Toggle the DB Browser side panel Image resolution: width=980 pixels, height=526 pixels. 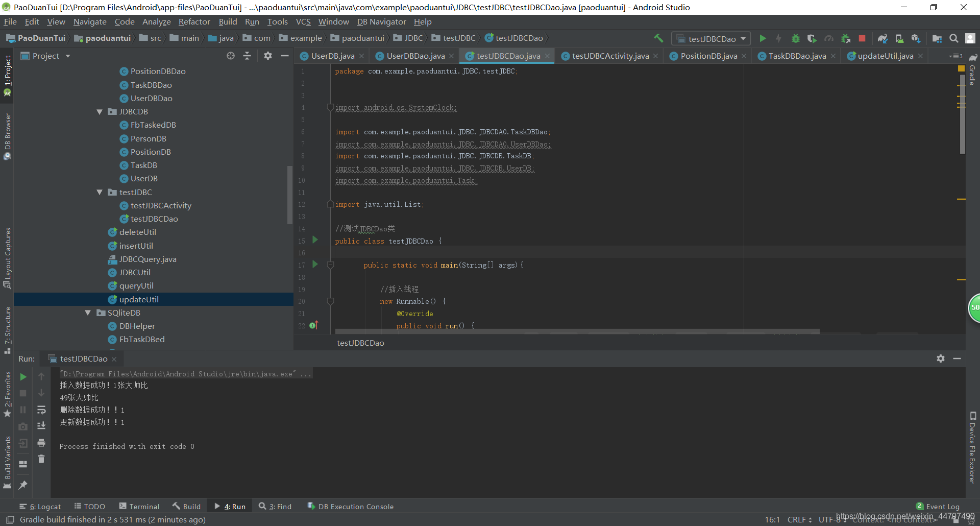pyautogui.click(x=7, y=136)
